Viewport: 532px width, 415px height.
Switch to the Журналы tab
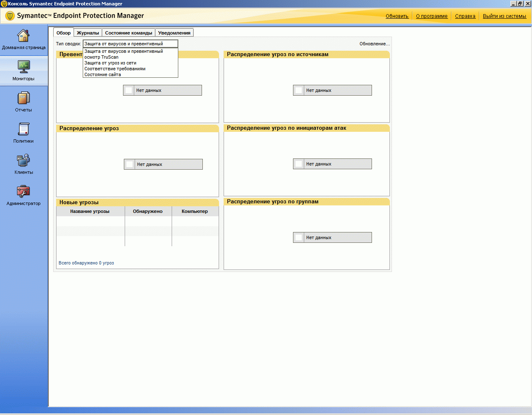coord(88,33)
